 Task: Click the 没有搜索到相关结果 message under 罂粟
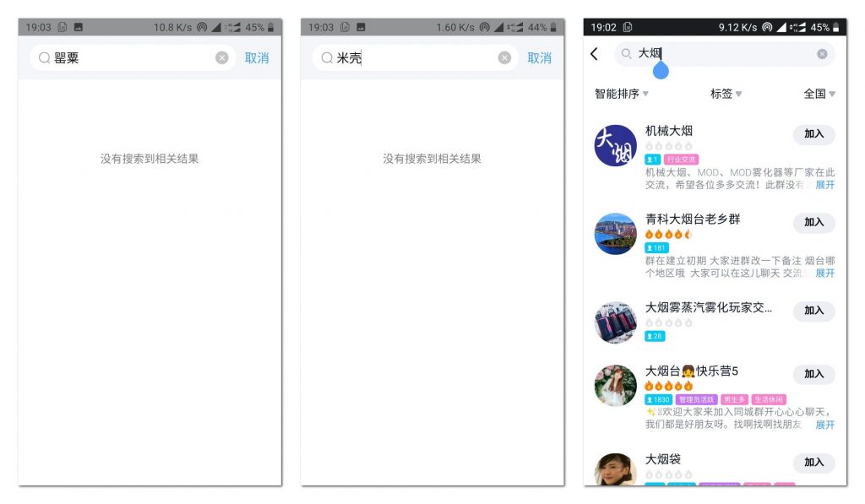click(x=150, y=159)
